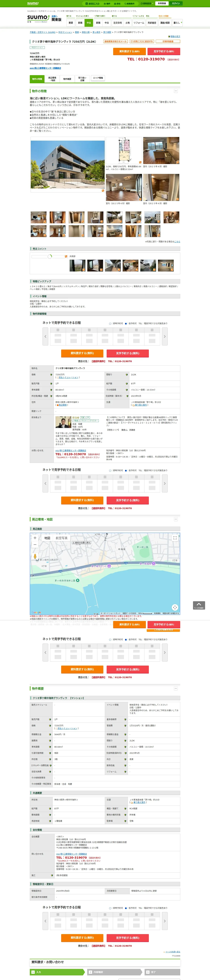Toggle map fullscreen view

175,538
